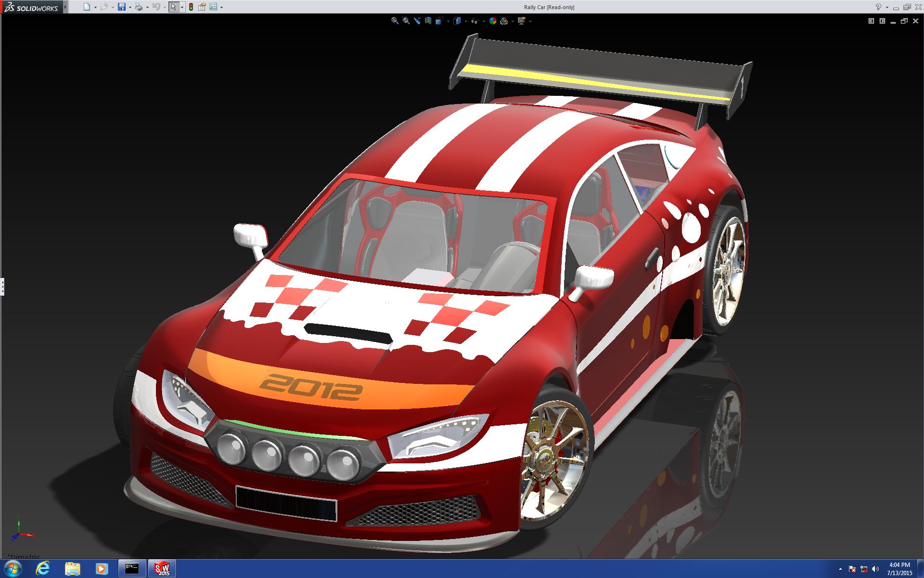Screen dimensions: 924x578
Task: Open Display Style cube dropdown arrow
Action: [466, 21]
